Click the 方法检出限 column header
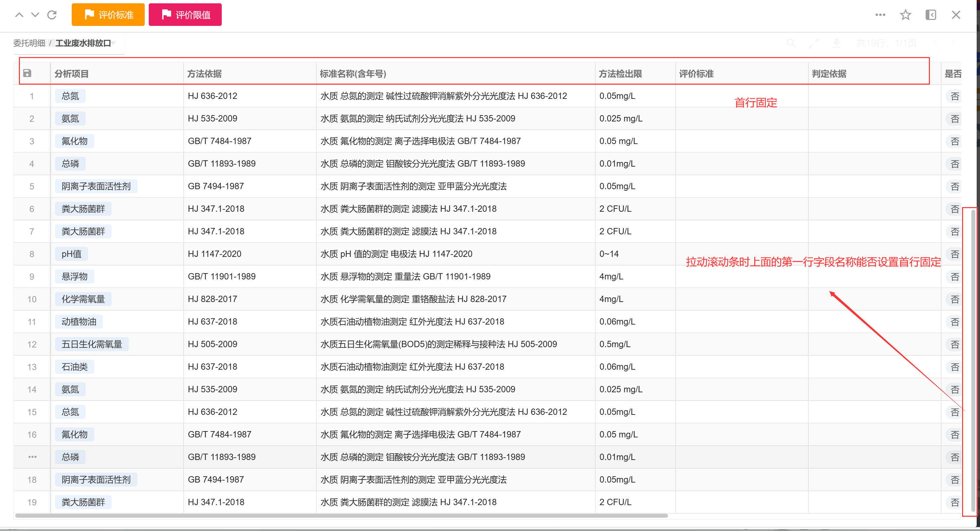980x531 pixels. coord(620,73)
